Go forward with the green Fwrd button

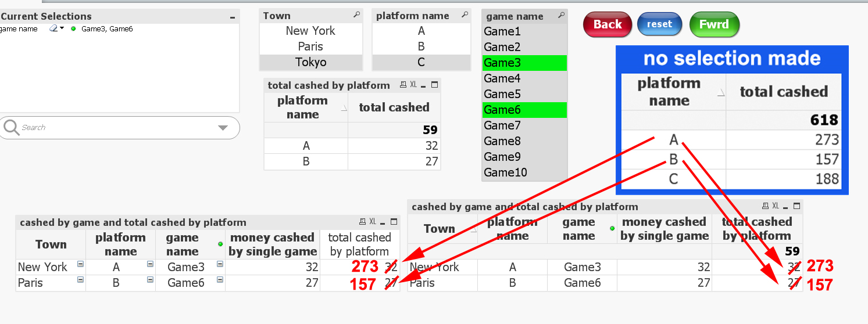pyautogui.click(x=714, y=24)
